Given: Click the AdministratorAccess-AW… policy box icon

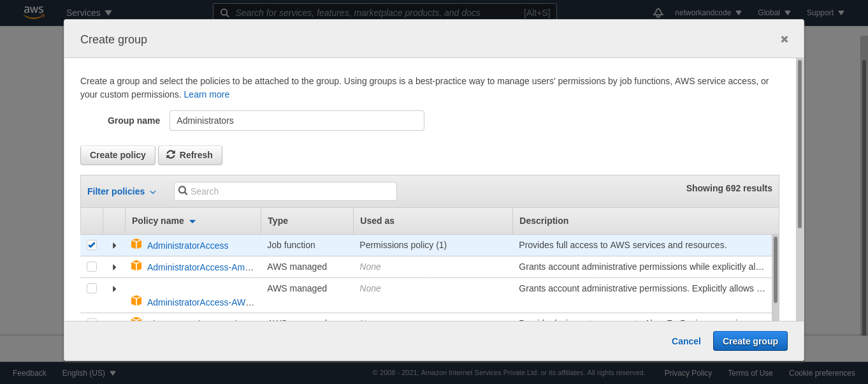Looking at the screenshot, I should [136, 301].
